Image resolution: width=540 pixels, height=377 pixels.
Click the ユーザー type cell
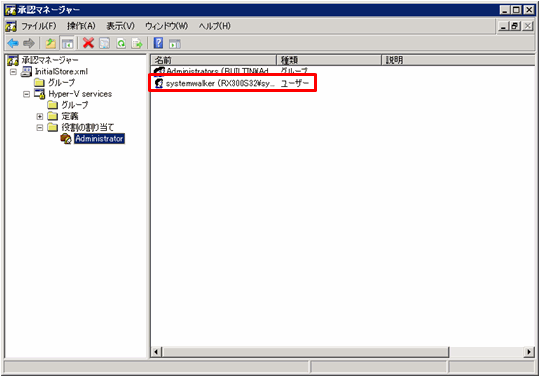click(x=295, y=83)
